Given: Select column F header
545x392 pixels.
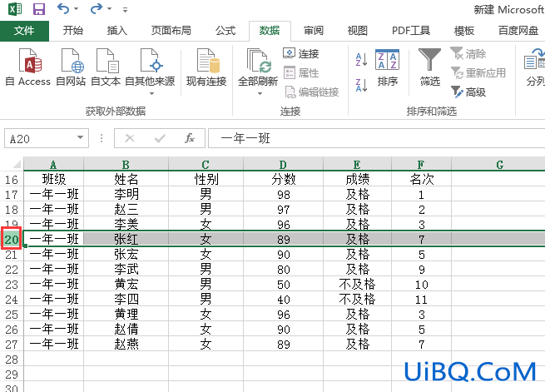Looking at the screenshot, I should pos(421,165).
